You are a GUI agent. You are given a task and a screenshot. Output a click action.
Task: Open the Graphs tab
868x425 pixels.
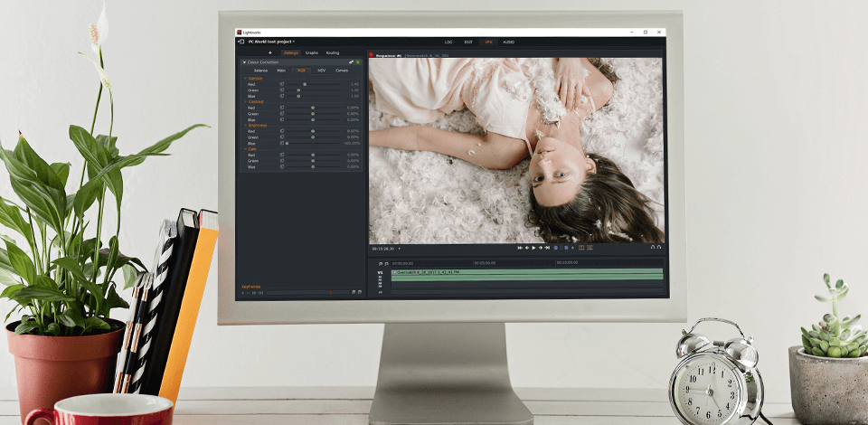312,53
